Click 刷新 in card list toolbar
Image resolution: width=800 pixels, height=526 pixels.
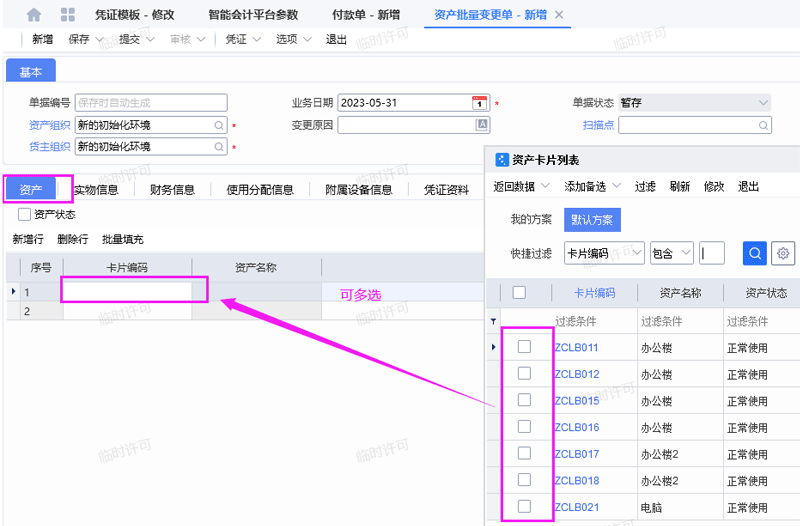(680, 186)
